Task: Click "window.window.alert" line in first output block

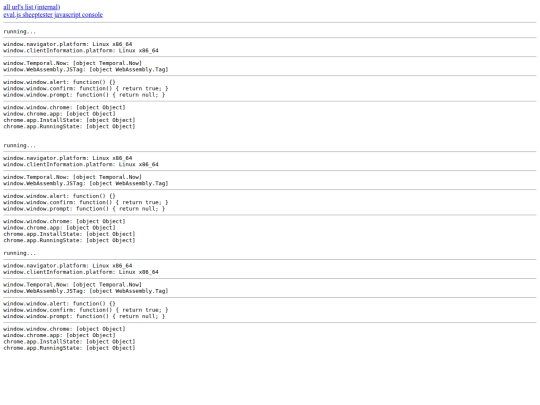Action: tap(60, 82)
